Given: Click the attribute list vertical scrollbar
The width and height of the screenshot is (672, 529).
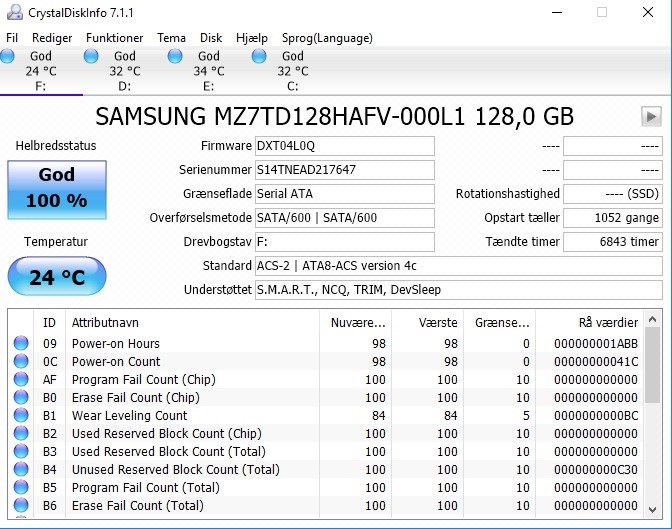Looking at the screenshot, I should click(653, 420).
